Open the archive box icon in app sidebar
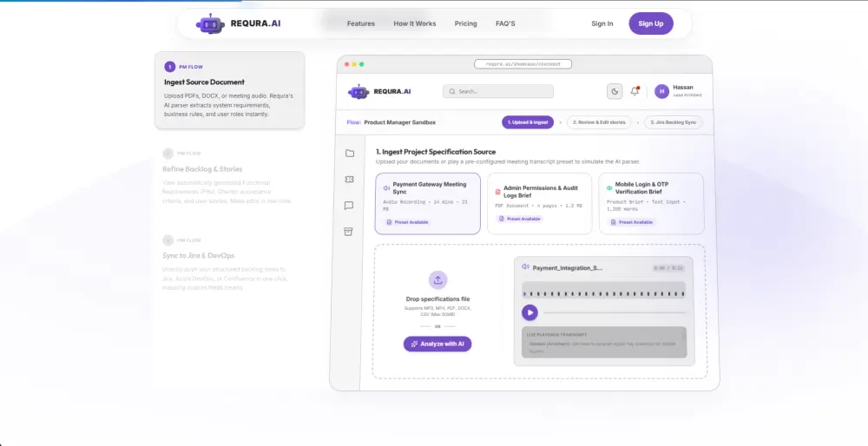The image size is (868, 446). 349,232
